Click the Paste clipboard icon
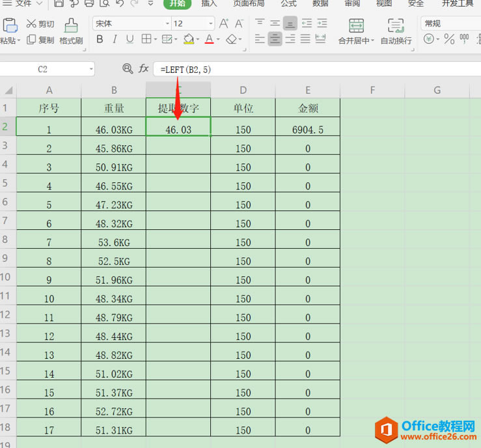481x448 pixels. pyautogui.click(x=10, y=25)
